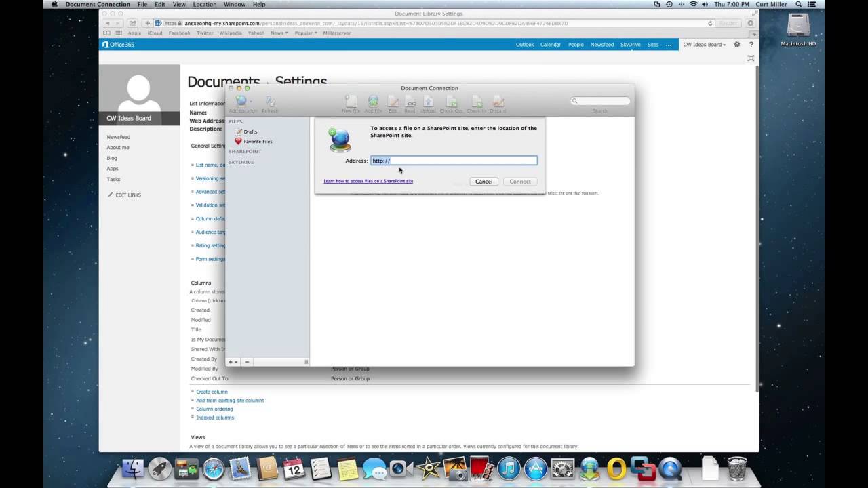Open Calendar in the Office 365 bar

(x=551, y=45)
